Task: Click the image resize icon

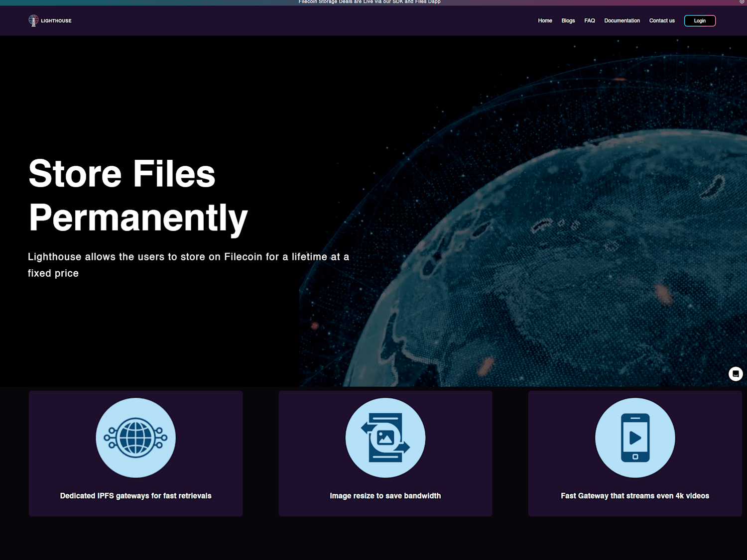Action: pos(385,438)
